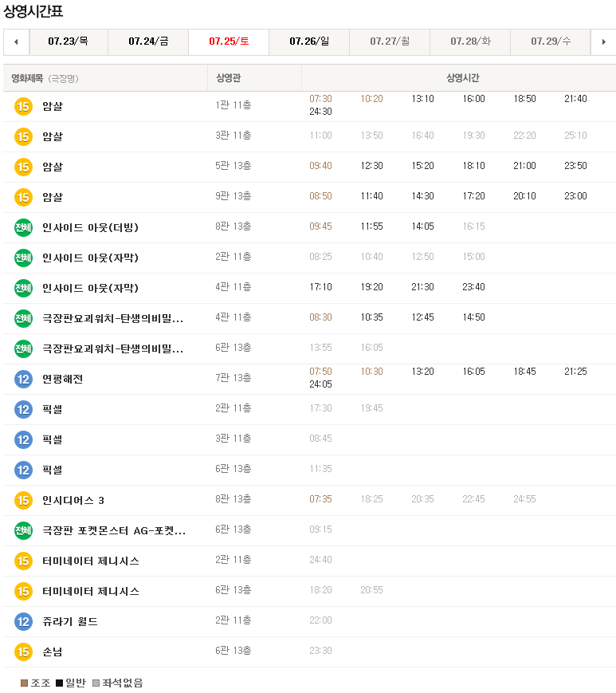Click the 전체 badge beside 극장판 포켓몬스터
This screenshot has width=616, height=693.
[23, 530]
